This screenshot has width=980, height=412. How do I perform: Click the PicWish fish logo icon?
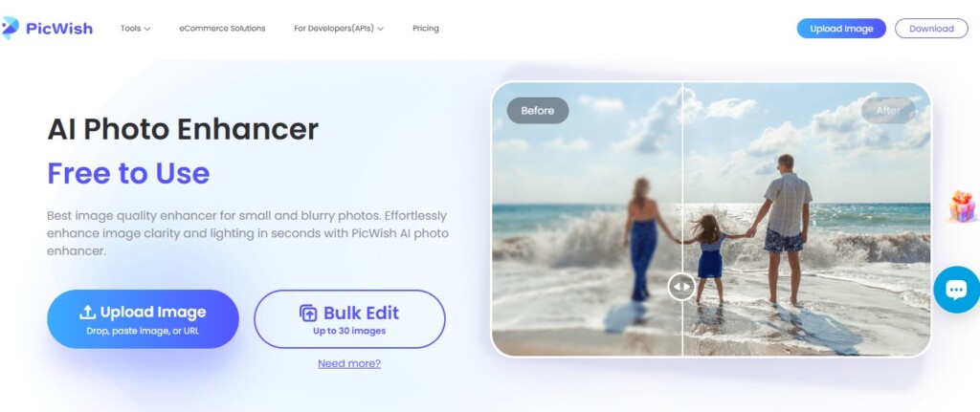(x=10, y=28)
